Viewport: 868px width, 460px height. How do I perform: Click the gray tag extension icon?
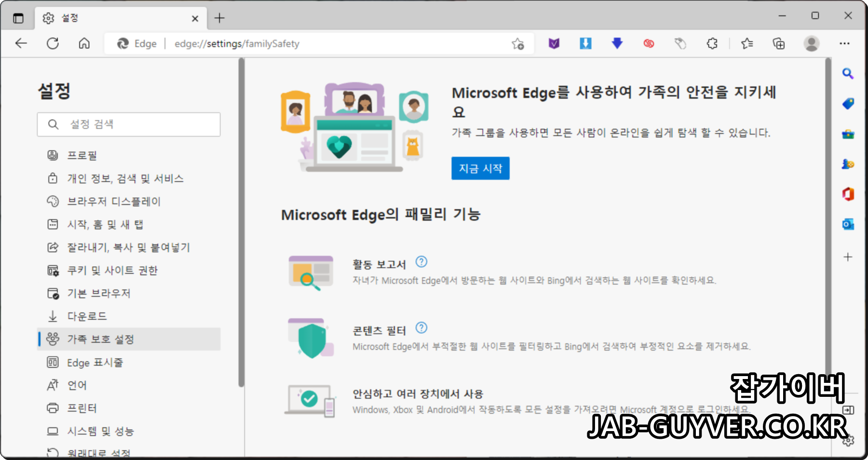(680, 44)
